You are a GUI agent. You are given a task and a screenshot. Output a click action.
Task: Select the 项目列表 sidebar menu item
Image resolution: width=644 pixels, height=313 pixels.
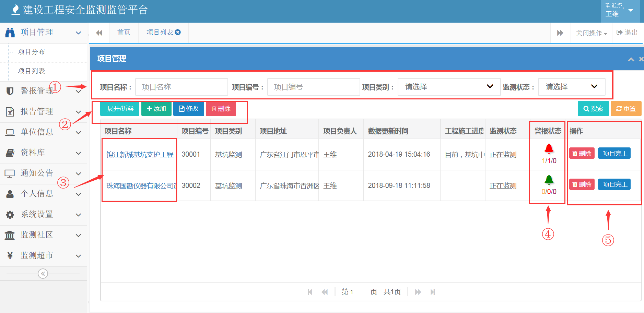(31, 71)
